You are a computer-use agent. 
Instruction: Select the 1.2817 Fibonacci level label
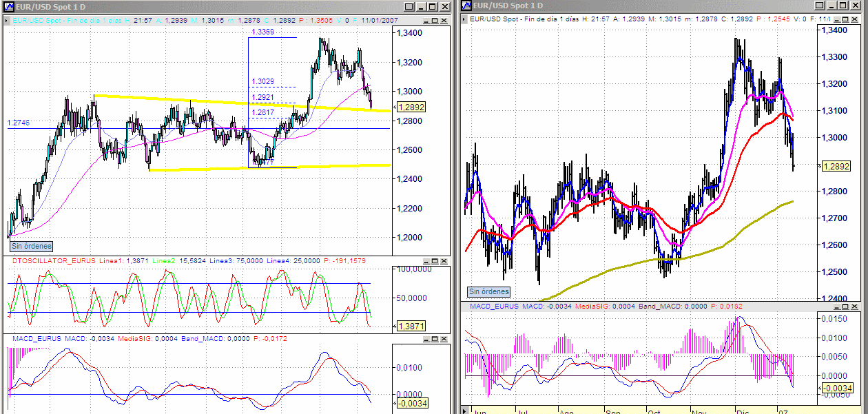tap(262, 112)
